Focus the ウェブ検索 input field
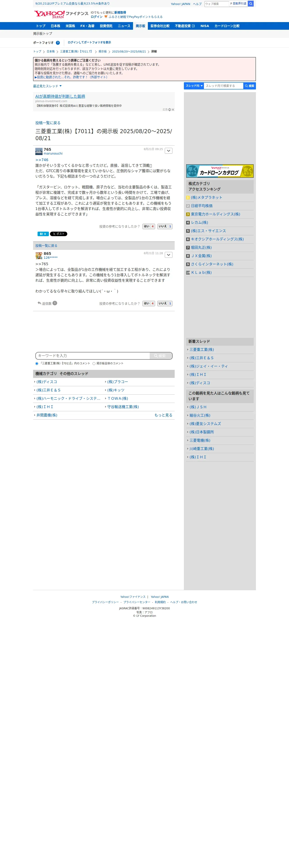The height and width of the screenshot is (868, 289). 216,4
